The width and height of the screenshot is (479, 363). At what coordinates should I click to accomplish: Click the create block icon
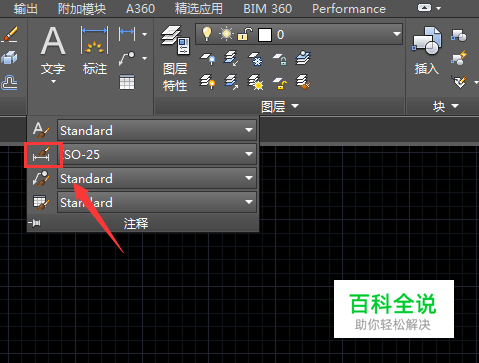pyautogui.click(x=459, y=35)
